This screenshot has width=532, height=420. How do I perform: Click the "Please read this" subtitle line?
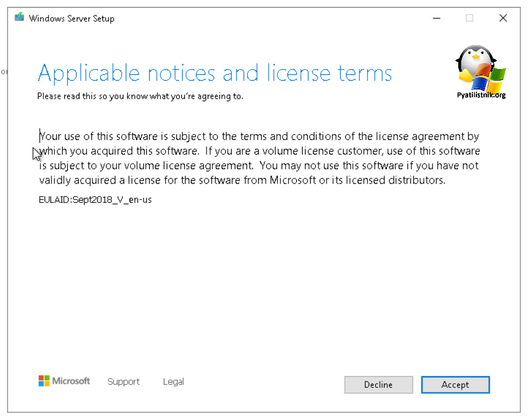point(140,96)
